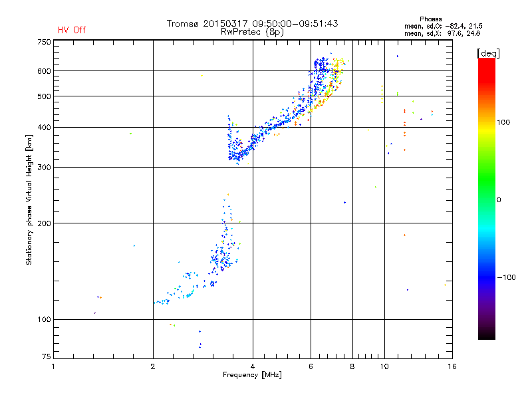Click the x-axis tick label '6'

[x=311, y=366]
